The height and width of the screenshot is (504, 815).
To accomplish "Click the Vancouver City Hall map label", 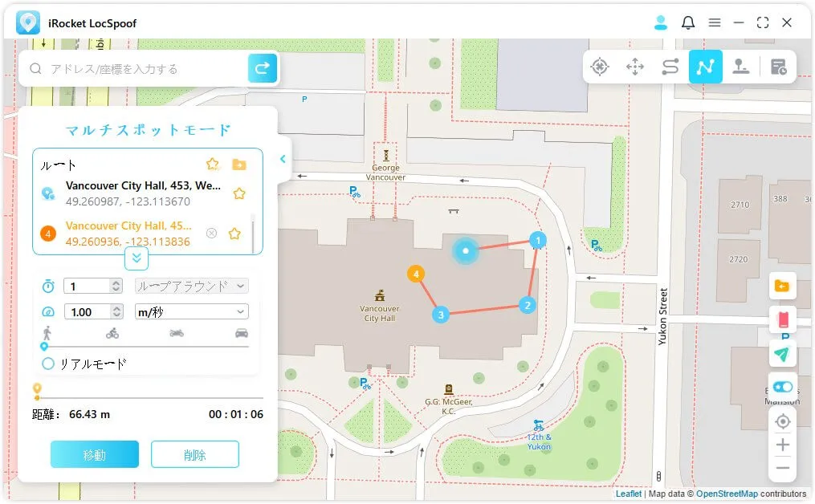I will coord(380,313).
